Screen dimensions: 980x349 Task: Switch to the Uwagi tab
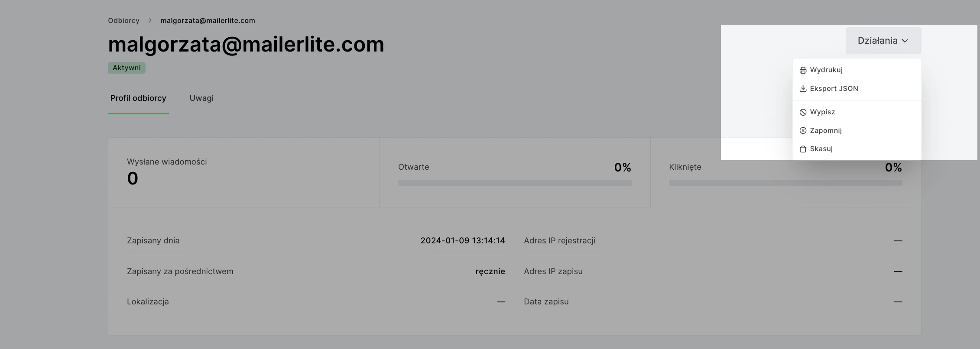pyautogui.click(x=201, y=98)
